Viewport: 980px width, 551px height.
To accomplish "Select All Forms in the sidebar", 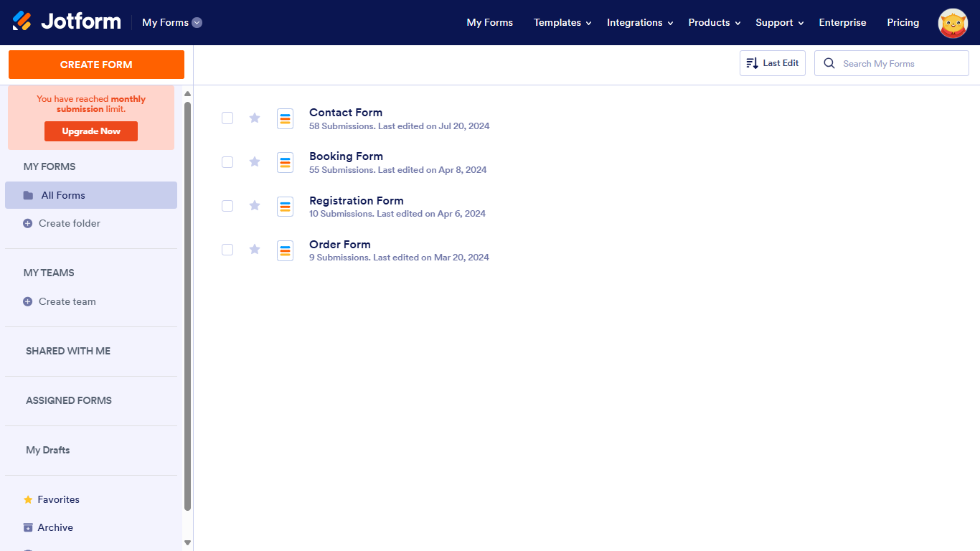I will coord(91,195).
